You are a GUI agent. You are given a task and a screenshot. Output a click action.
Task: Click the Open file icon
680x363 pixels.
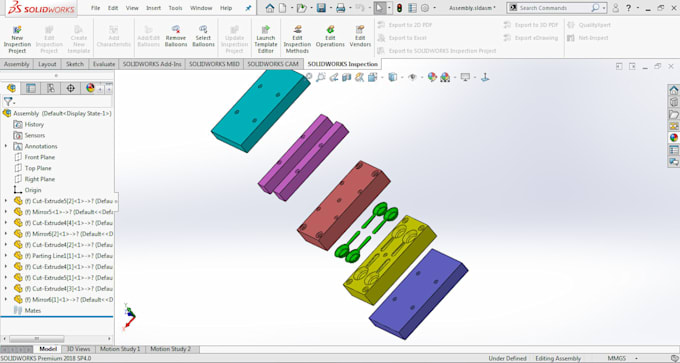[x=301, y=8]
